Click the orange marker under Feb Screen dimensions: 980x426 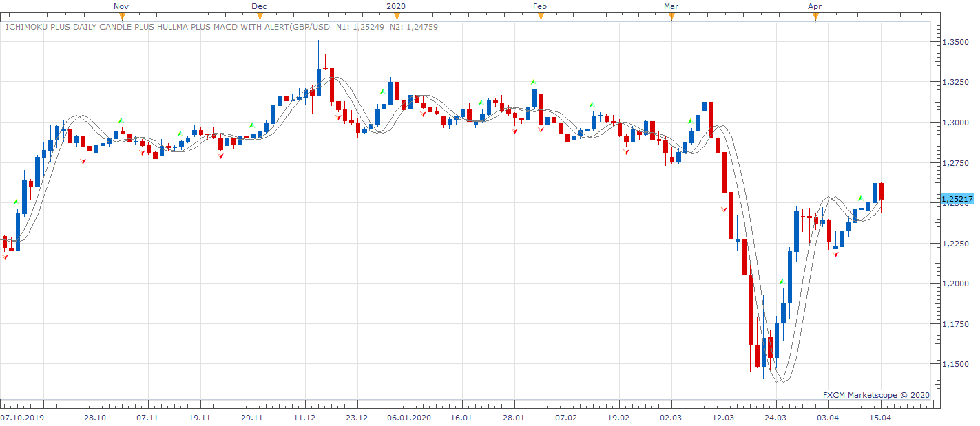541,17
